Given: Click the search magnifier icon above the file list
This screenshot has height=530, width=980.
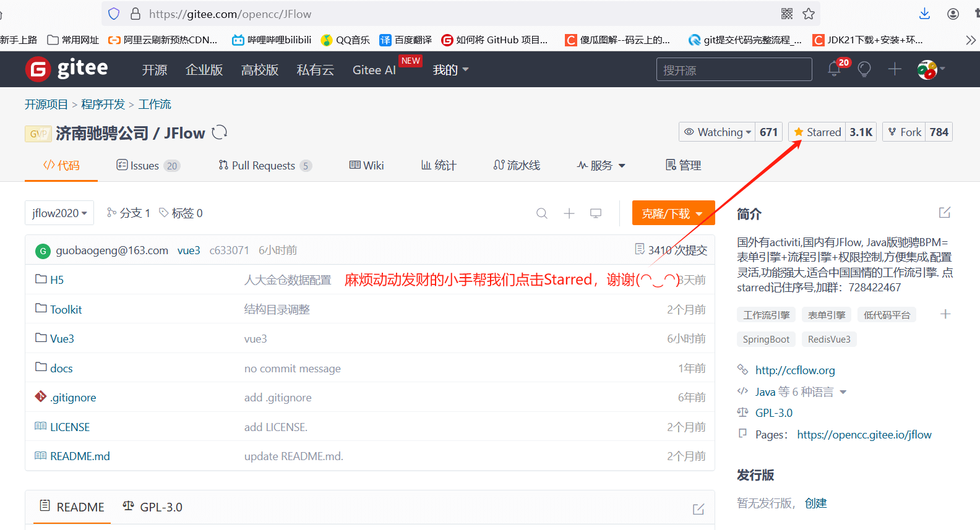Looking at the screenshot, I should pyautogui.click(x=542, y=213).
